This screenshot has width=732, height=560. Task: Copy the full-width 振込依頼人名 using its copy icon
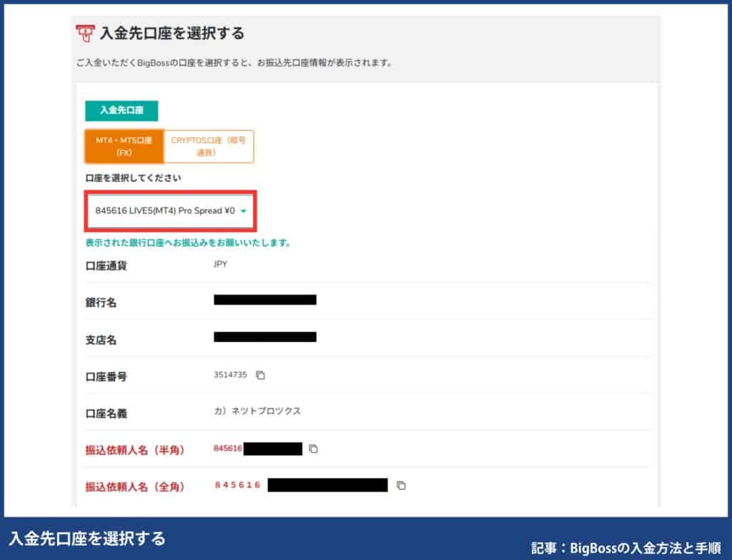click(x=401, y=485)
